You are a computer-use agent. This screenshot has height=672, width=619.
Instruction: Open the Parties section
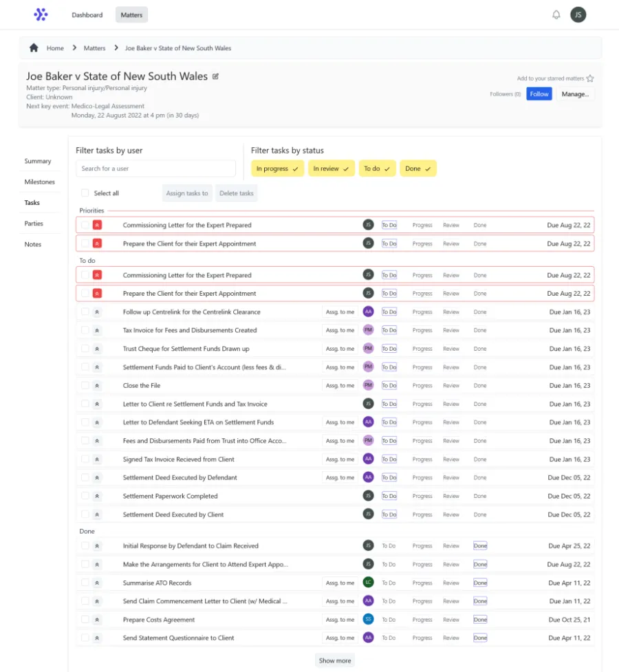click(x=34, y=224)
